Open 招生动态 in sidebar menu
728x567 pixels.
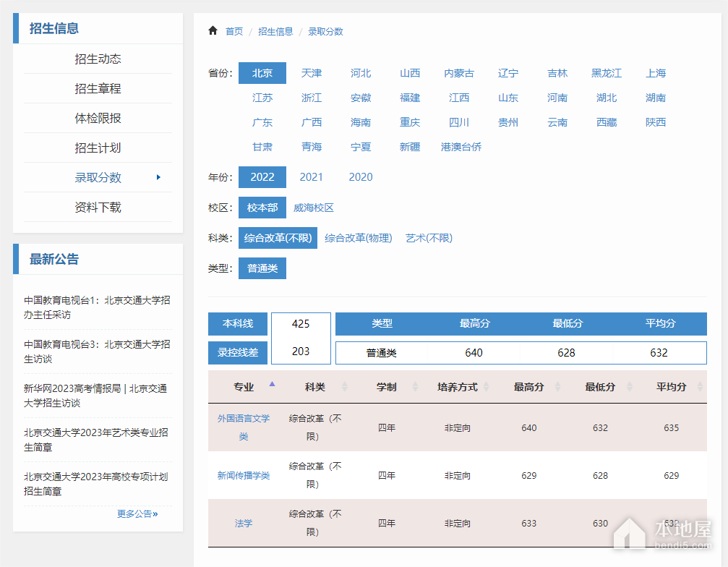tap(98, 59)
